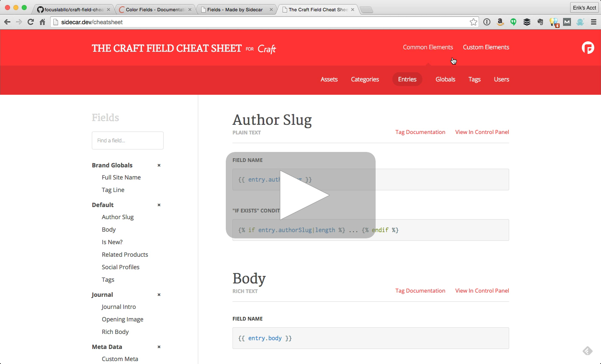601x364 pixels.
Task: Open the site's circular logo in the header
Action: tap(588, 48)
